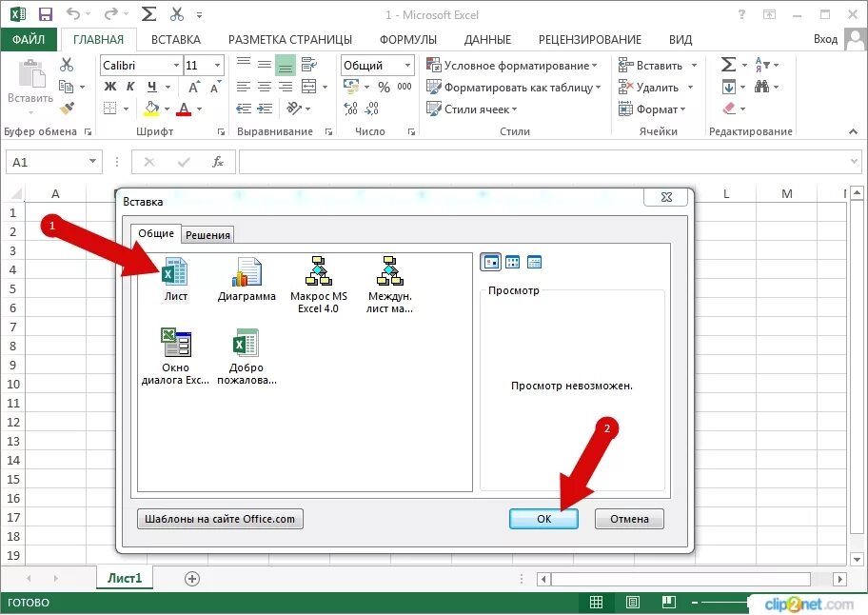Switch dialog view to list mode

(x=513, y=262)
